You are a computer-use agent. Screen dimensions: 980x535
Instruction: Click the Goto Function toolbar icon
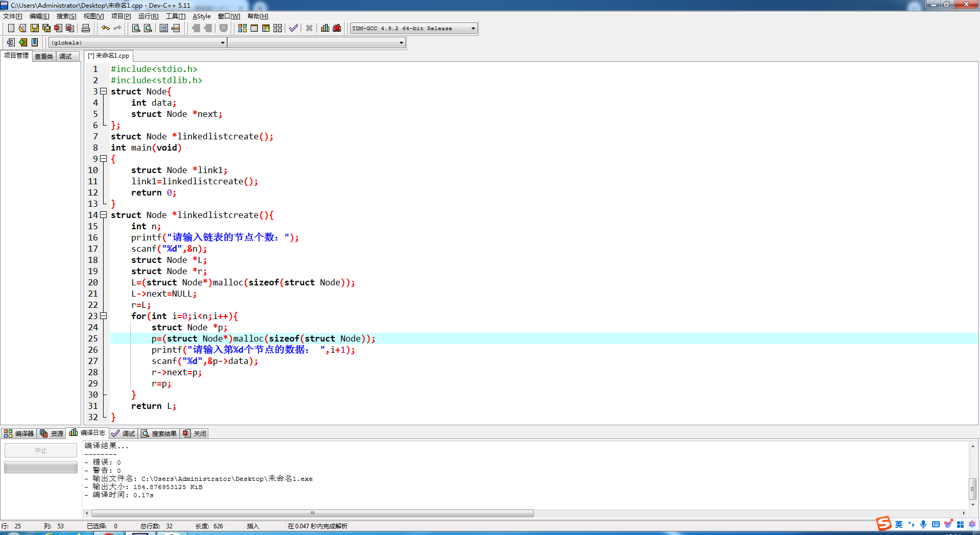click(164, 28)
